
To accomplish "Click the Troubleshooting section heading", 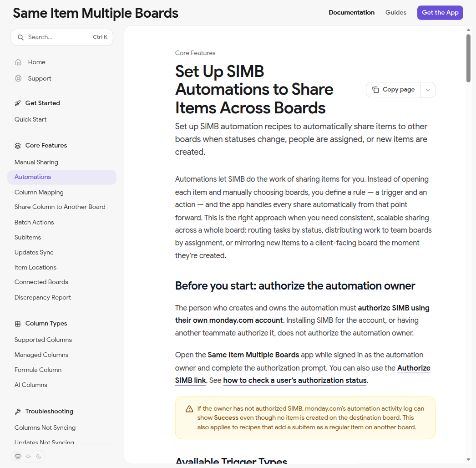I will [49, 411].
